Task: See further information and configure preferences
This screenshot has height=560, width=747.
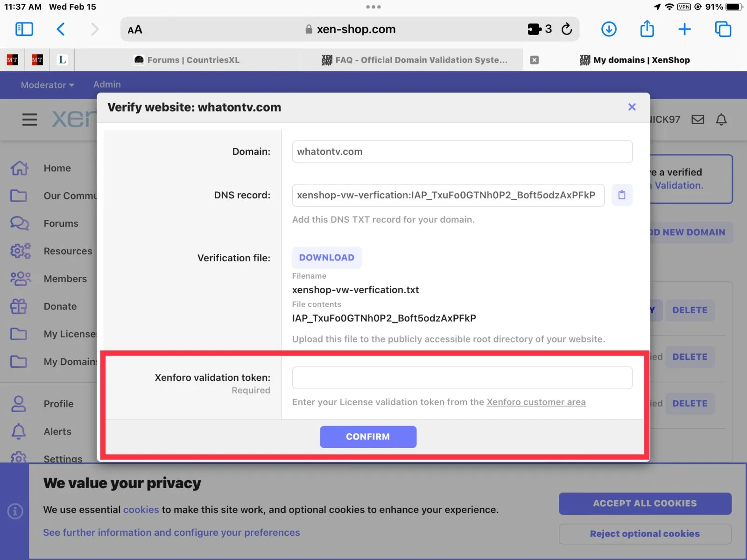Action: coord(171,532)
